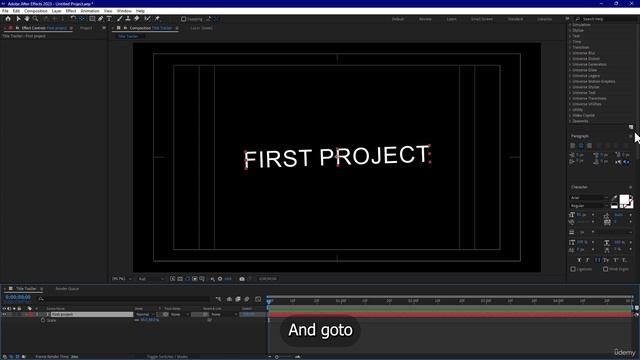
Task: Click the eyedropper in Character panel
Action: click(614, 198)
